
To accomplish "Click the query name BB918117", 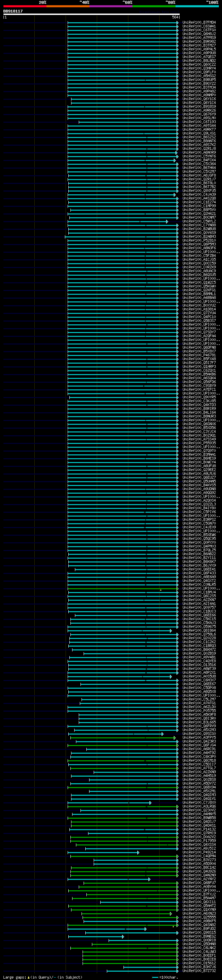I will (13, 11).
